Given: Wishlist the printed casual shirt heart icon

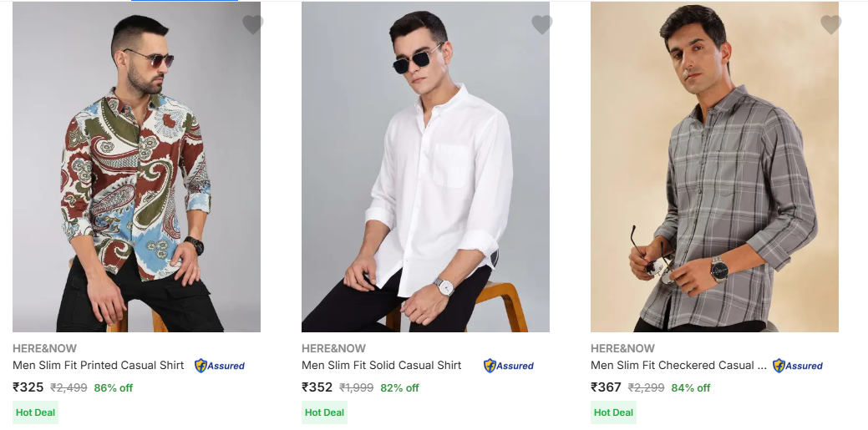Looking at the screenshot, I should [x=253, y=25].
